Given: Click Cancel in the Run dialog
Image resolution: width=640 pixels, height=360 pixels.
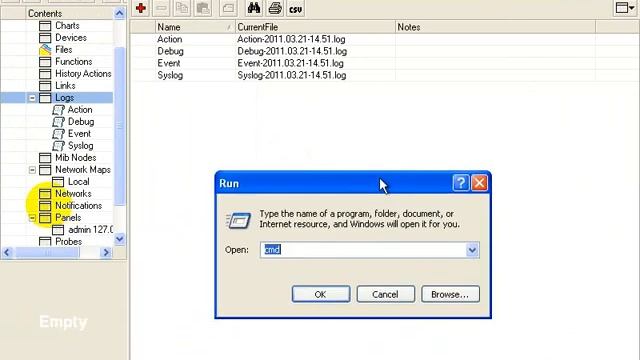Looking at the screenshot, I should pyautogui.click(x=385, y=294).
